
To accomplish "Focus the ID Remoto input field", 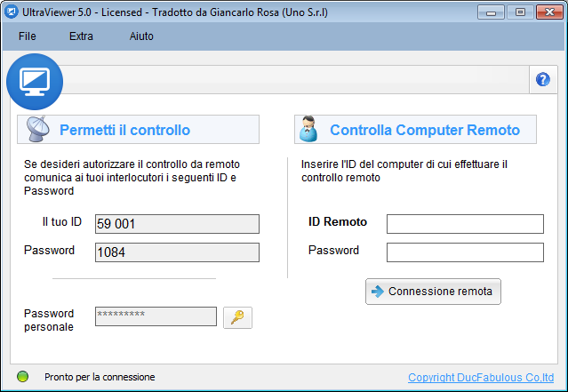I will click(465, 224).
